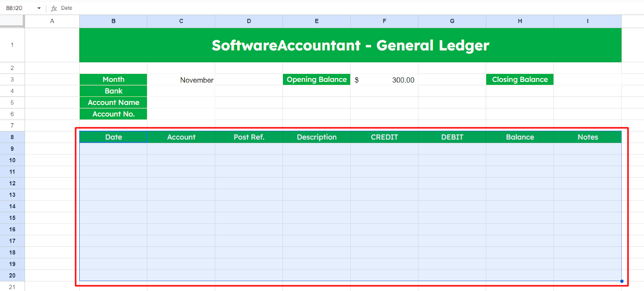Select column F header
Image resolution: width=644 pixels, height=291 pixels.
[x=384, y=21]
